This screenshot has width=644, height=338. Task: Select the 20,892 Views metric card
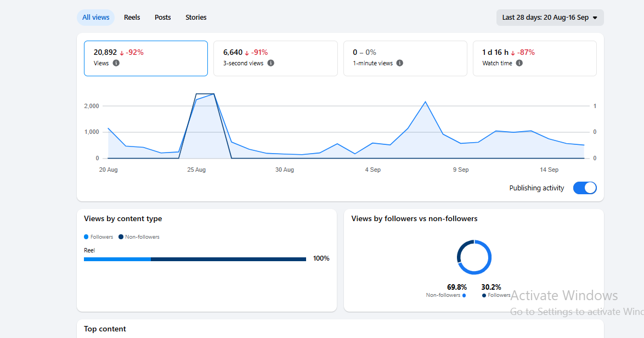point(146,58)
